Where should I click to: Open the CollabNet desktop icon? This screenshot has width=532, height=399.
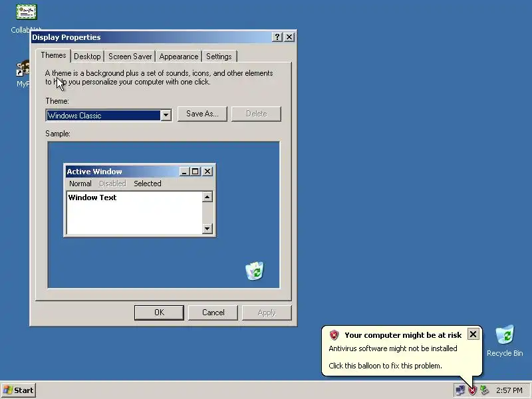[26, 12]
